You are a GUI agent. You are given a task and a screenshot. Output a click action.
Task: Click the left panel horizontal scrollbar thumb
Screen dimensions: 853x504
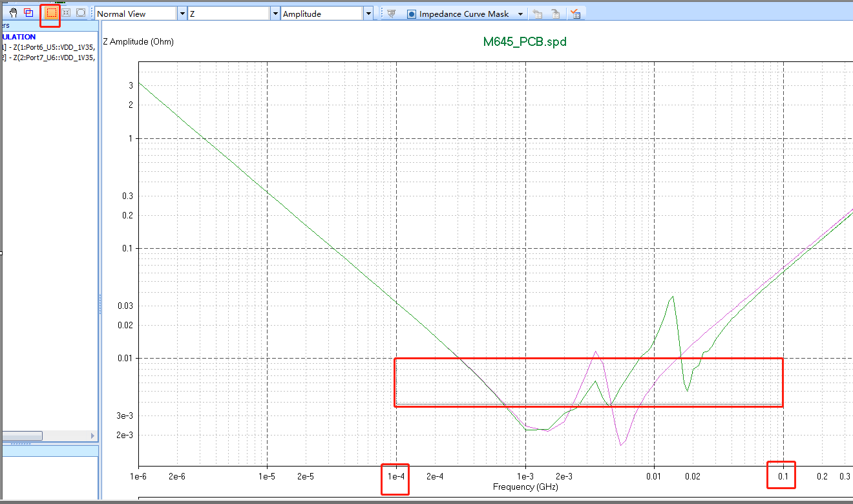(x=21, y=436)
